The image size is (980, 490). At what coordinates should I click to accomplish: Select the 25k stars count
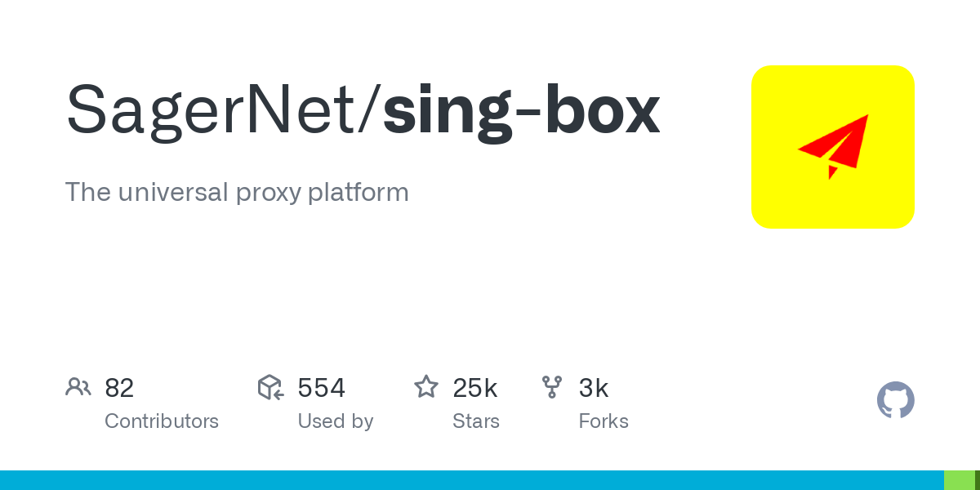475,388
